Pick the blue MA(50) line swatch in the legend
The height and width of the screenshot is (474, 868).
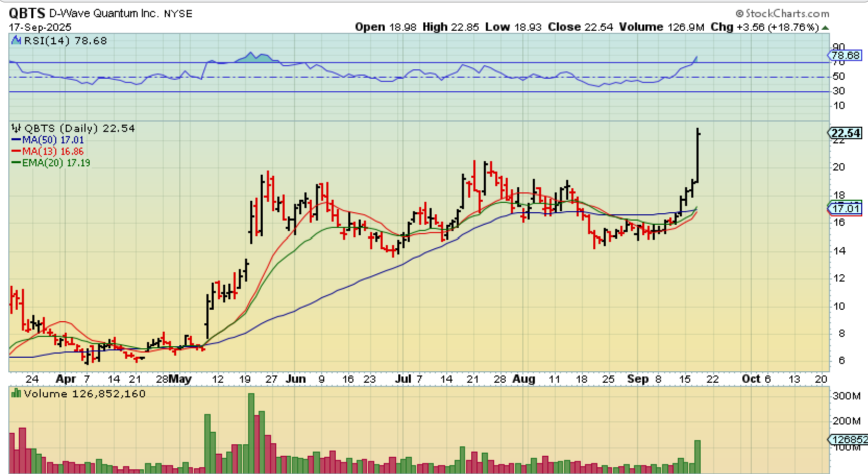pyautogui.click(x=16, y=140)
